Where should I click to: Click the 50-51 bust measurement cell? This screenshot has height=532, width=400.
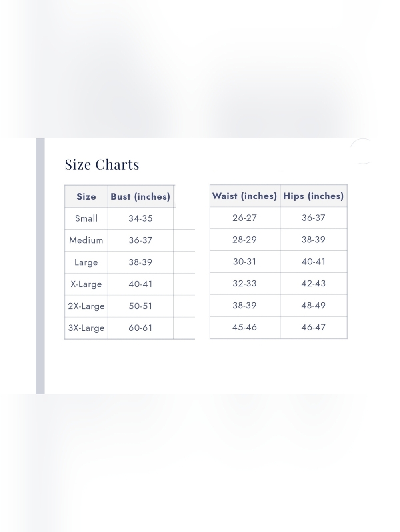(x=140, y=306)
